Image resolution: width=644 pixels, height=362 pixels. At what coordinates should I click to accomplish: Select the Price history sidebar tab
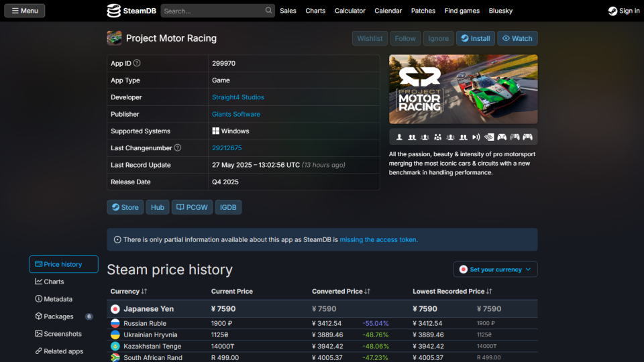(x=64, y=264)
